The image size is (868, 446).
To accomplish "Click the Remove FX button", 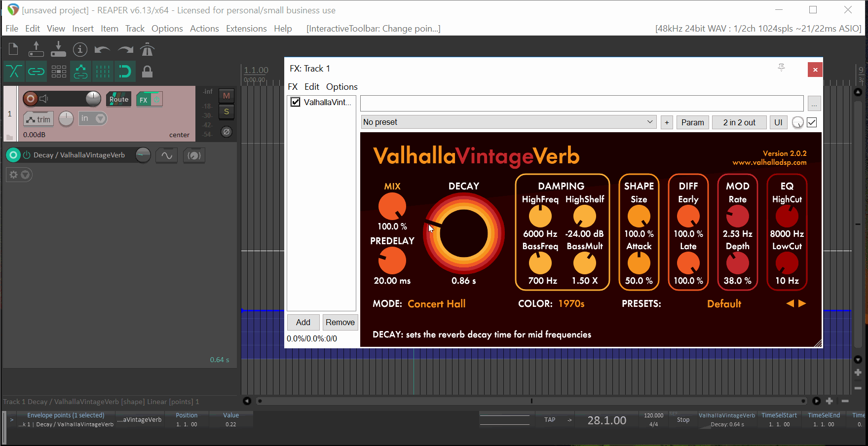I will (x=340, y=322).
